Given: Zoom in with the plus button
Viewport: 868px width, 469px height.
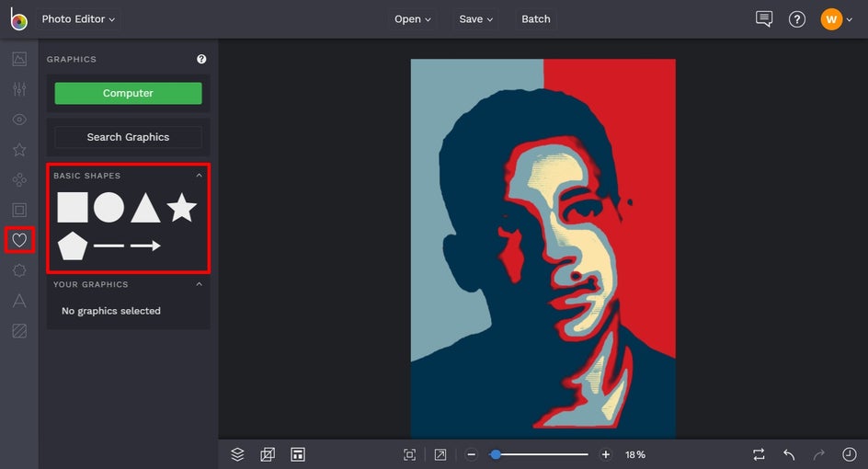Looking at the screenshot, I should [606, 454].
